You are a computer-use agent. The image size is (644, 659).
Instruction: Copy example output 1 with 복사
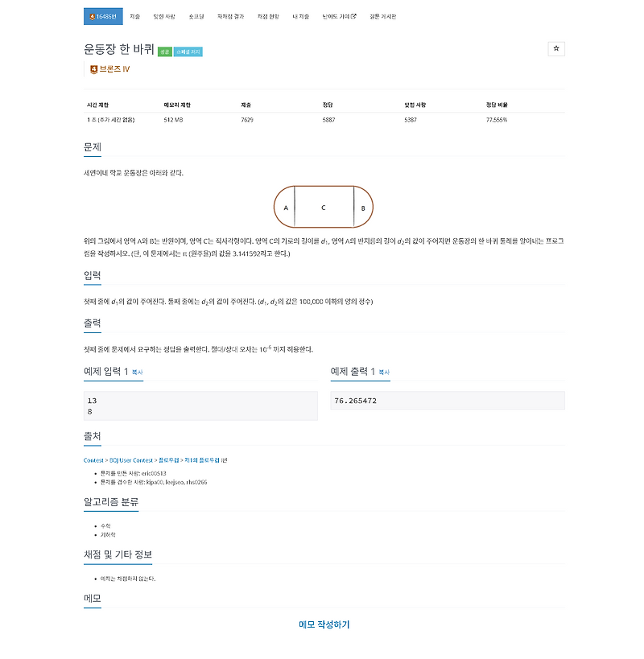coord(384,373)
